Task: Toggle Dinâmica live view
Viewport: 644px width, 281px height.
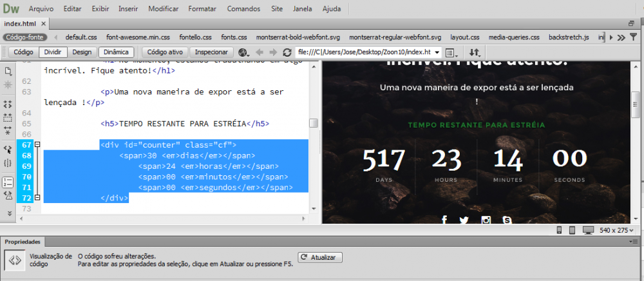Action: (116, 52)
